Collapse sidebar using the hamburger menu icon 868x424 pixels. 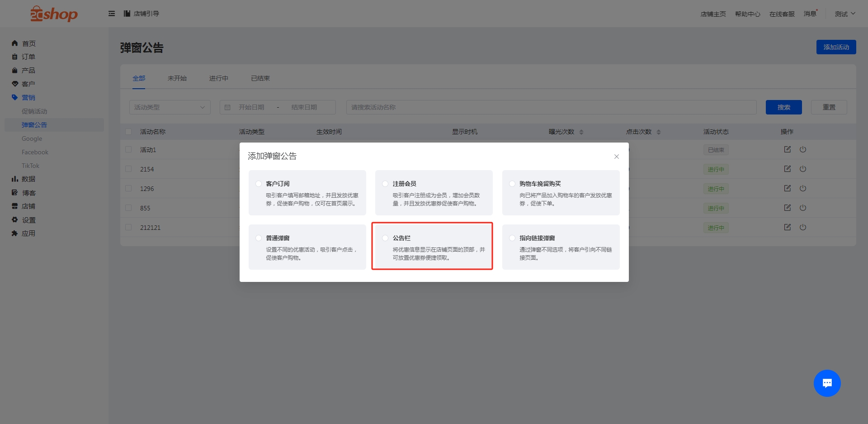click(x=112, y=14)
